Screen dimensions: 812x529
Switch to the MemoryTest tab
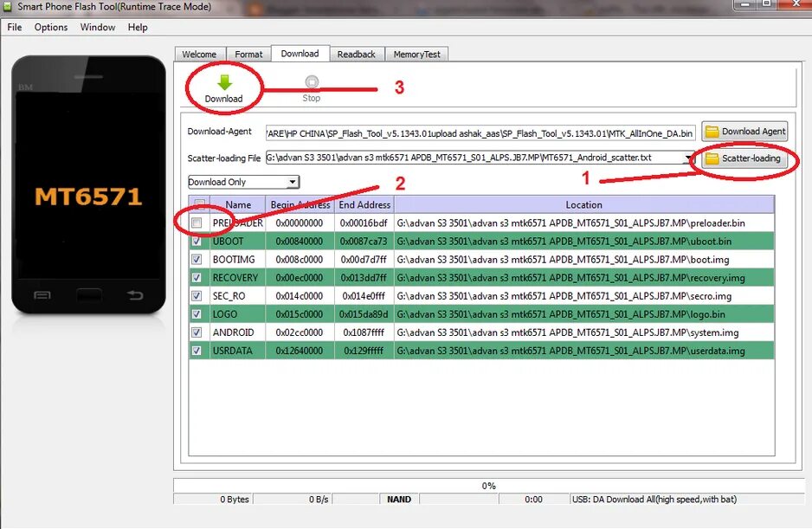[416, 54]
